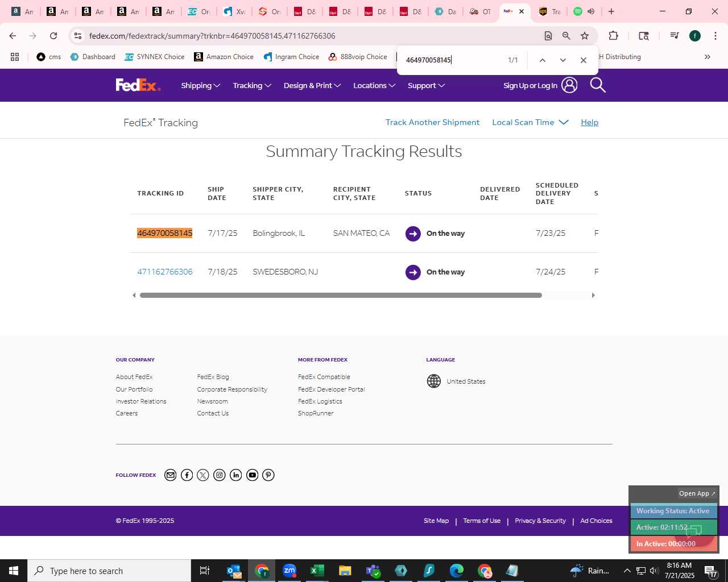The width and height of the screenshot is (728, 582).
Task: Open tracking number 471162766306
Action: coord(165,272)
